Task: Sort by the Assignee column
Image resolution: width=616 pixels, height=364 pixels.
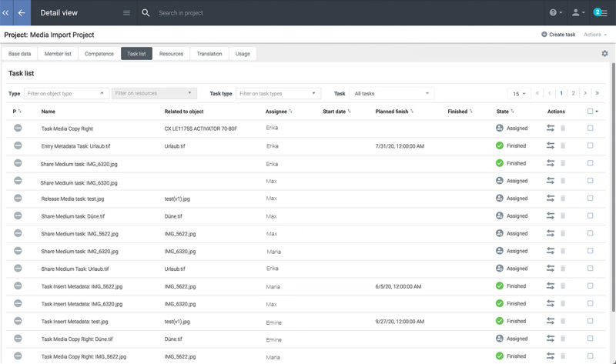Action: pos(279,112)
